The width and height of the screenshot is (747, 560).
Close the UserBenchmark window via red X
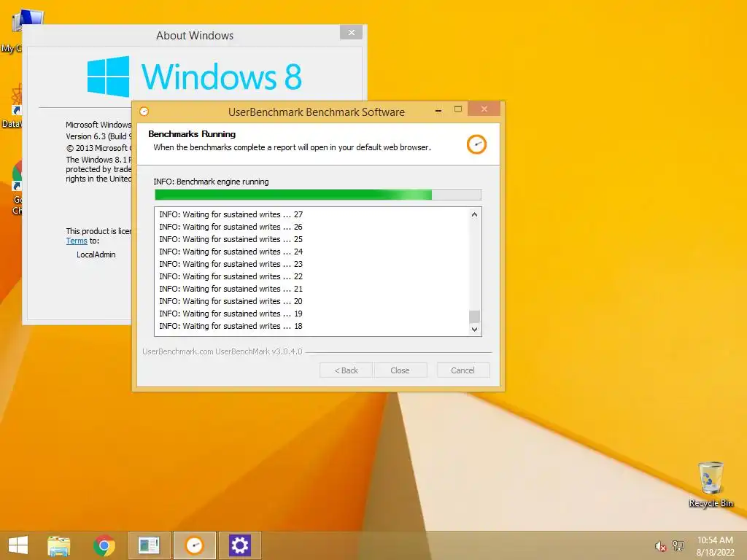484,109
